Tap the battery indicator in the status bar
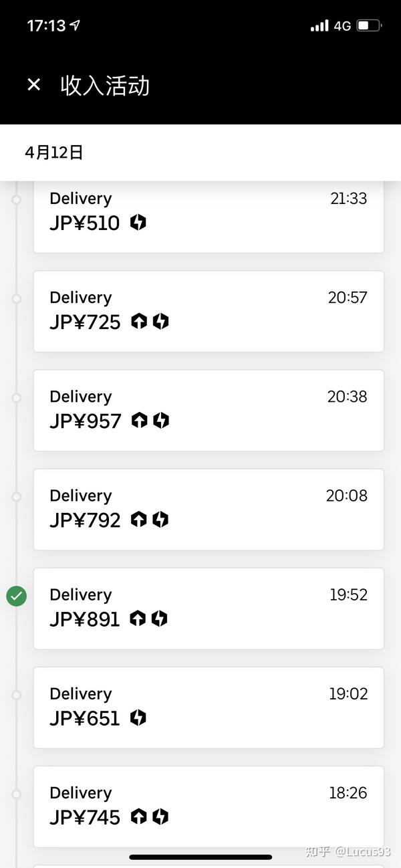Viewport: 401px width, 868px height. pos(367,25)
